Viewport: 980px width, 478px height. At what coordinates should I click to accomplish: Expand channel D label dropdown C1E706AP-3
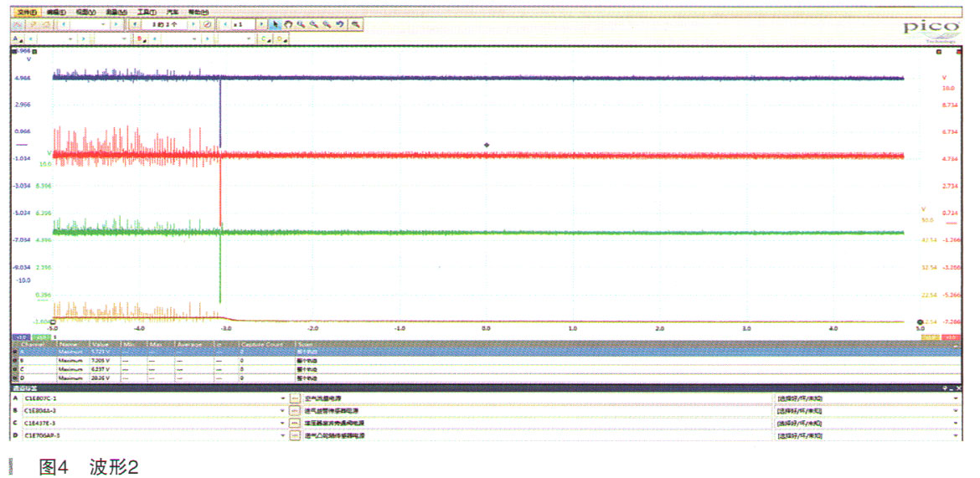tap(282, 435)
